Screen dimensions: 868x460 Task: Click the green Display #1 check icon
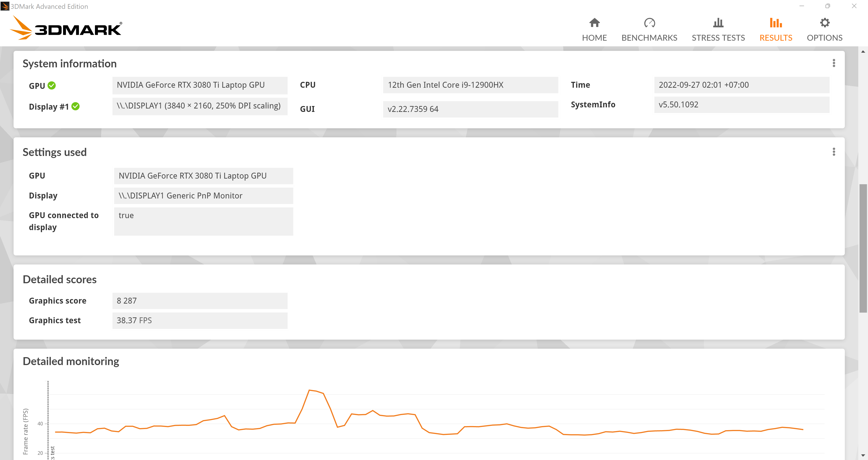click(75, 106)
